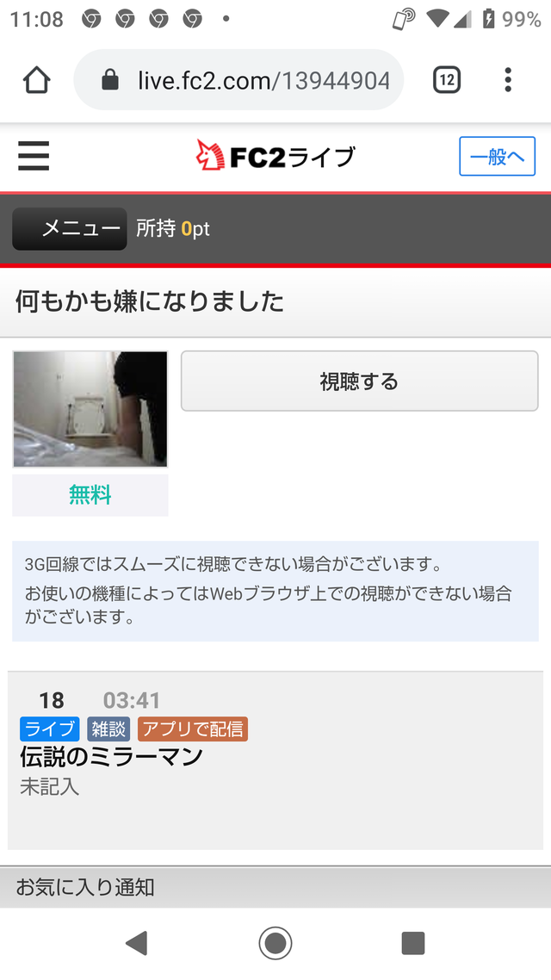Image resolution: width=551 pixels, height=980 pixels.
Task: Open the メニュー dropdown button
Action: click(x=70, y=229)
